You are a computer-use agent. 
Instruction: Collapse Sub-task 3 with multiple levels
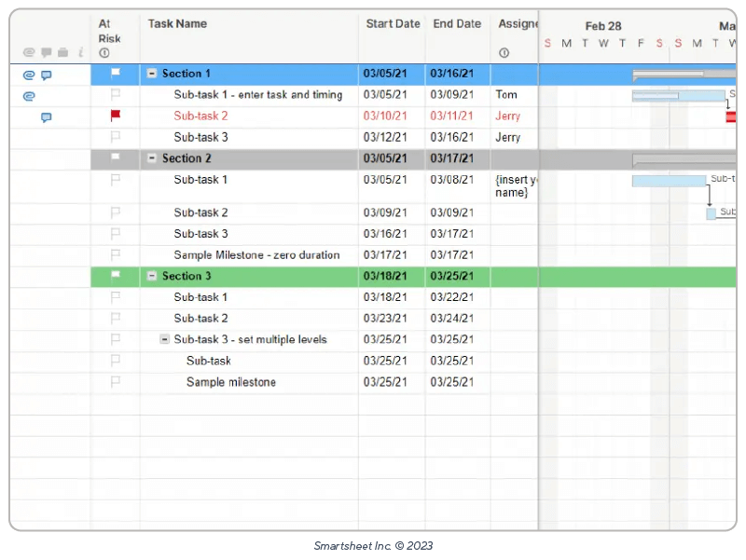[x=165, y=339]
